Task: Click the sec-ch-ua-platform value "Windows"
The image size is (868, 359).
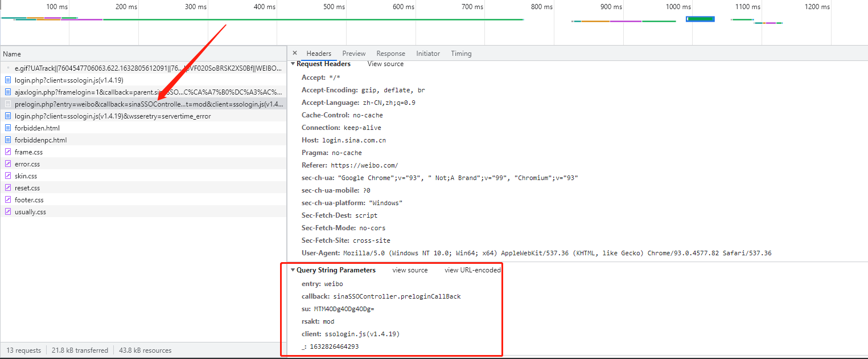Action: coord(385,203)
